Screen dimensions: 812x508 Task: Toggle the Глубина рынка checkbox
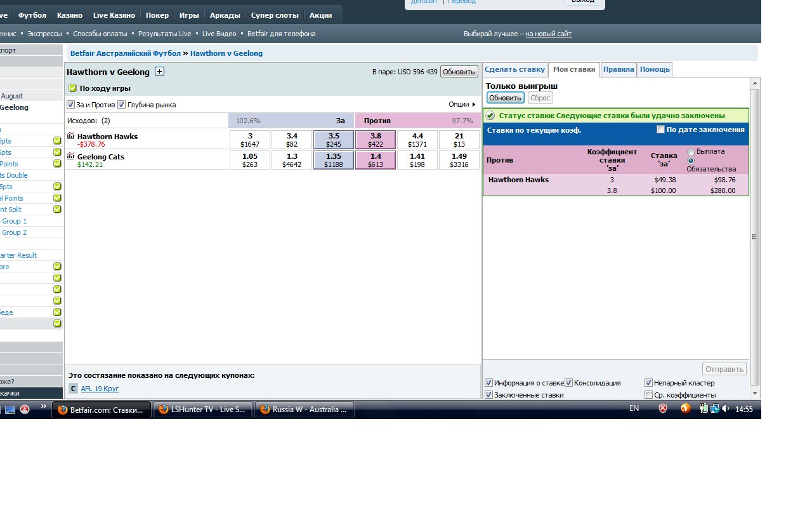(122, 105)
